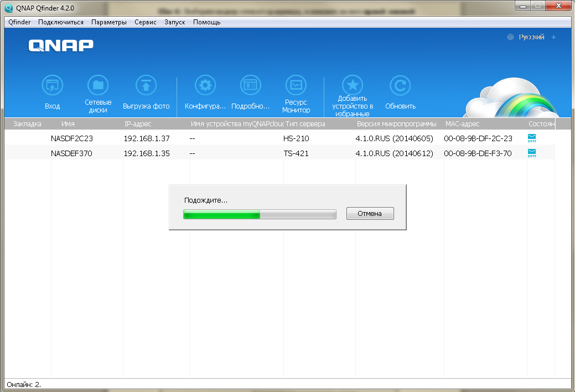Open the Подключиться menu

pos(61,22)
